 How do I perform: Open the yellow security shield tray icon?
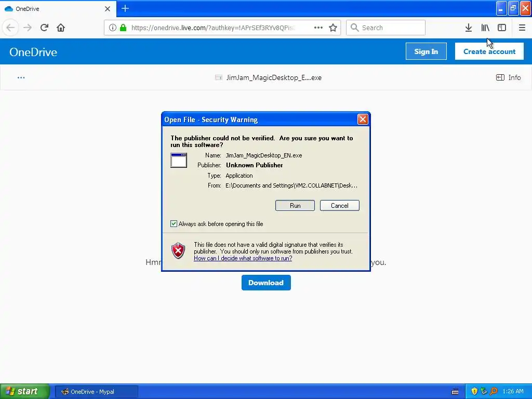click(474, 391)
